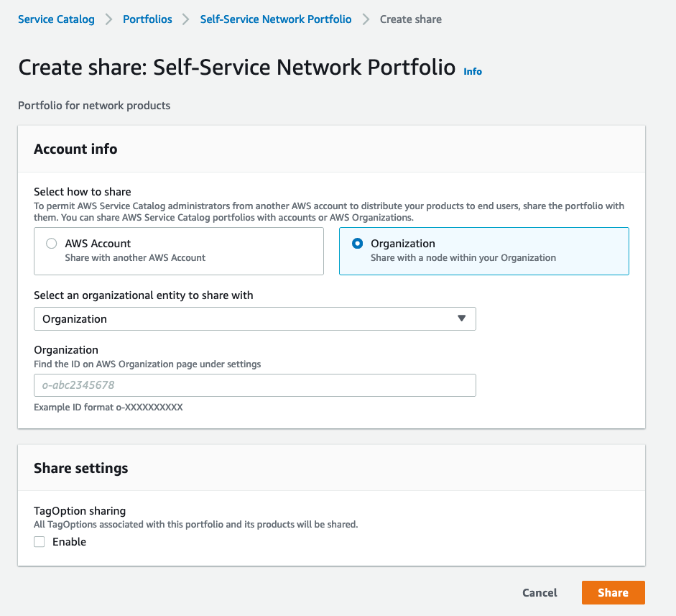Click the Share button
The height and width of the screenshot is (616, 676).
coord(613,592)
